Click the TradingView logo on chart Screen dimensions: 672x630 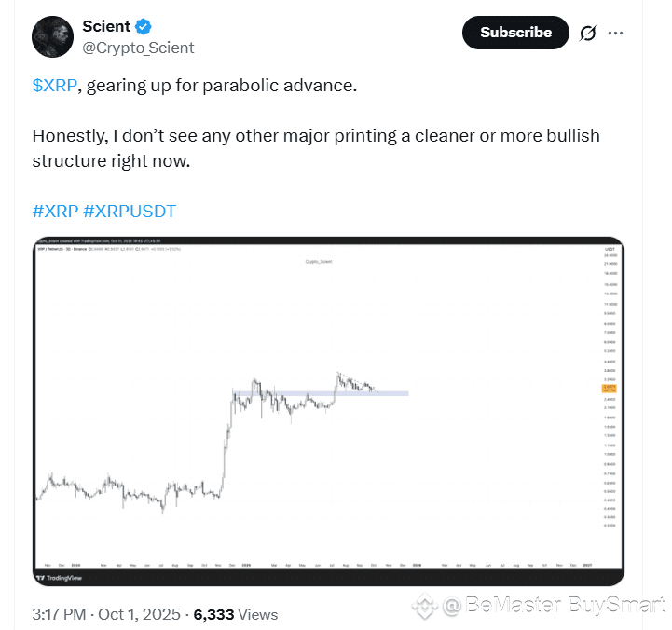[59, 577]
